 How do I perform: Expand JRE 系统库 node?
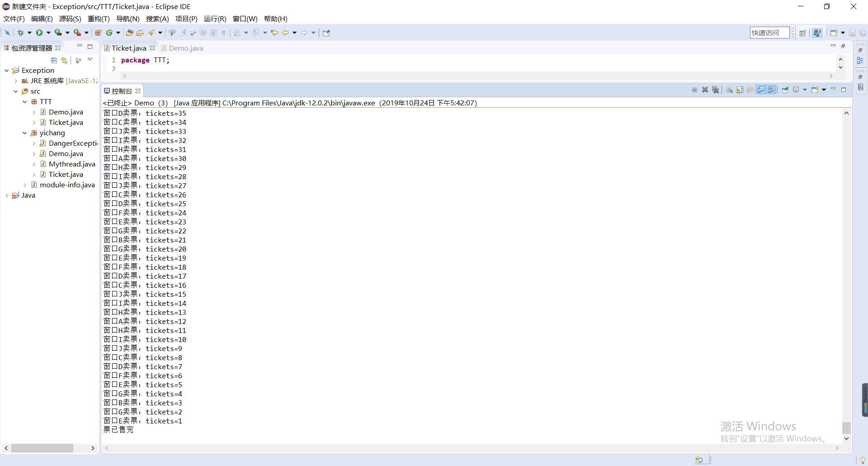click(x=16, y=81)
